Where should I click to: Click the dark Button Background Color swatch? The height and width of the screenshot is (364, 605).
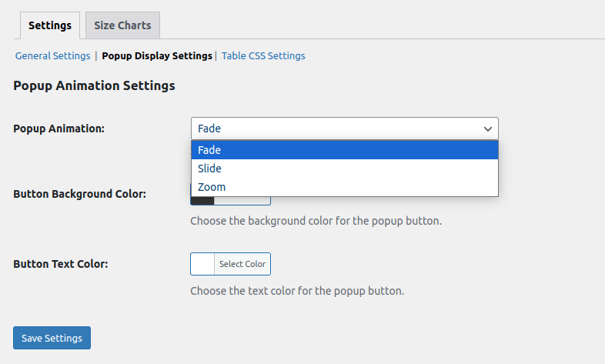coord(202,201)
